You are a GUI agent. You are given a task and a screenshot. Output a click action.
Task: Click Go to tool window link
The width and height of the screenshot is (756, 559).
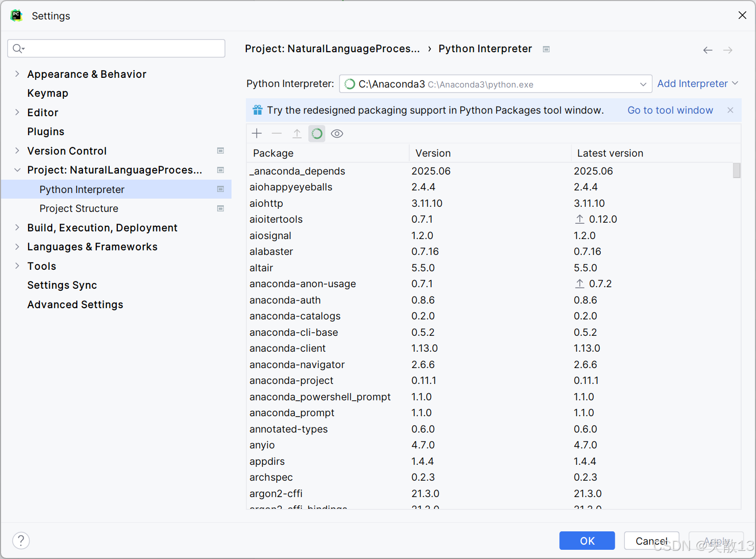(670, 110)
